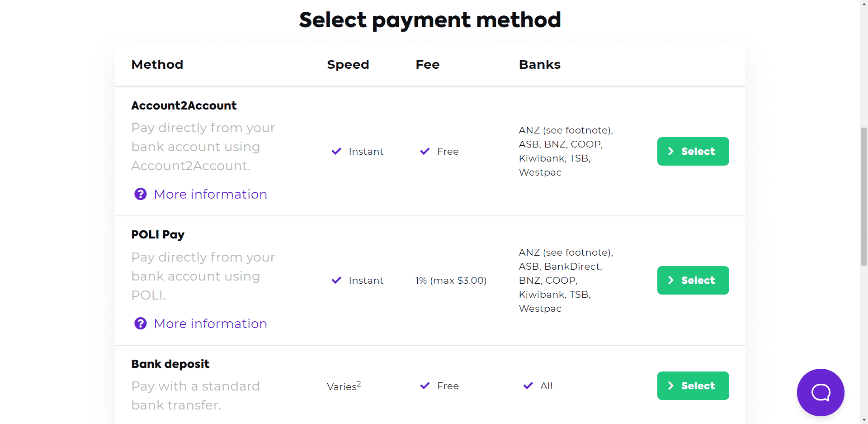This screenshot has width=868, height=424.
Task: Select the Account2Account payment method
Action: (x=693, y=151)
